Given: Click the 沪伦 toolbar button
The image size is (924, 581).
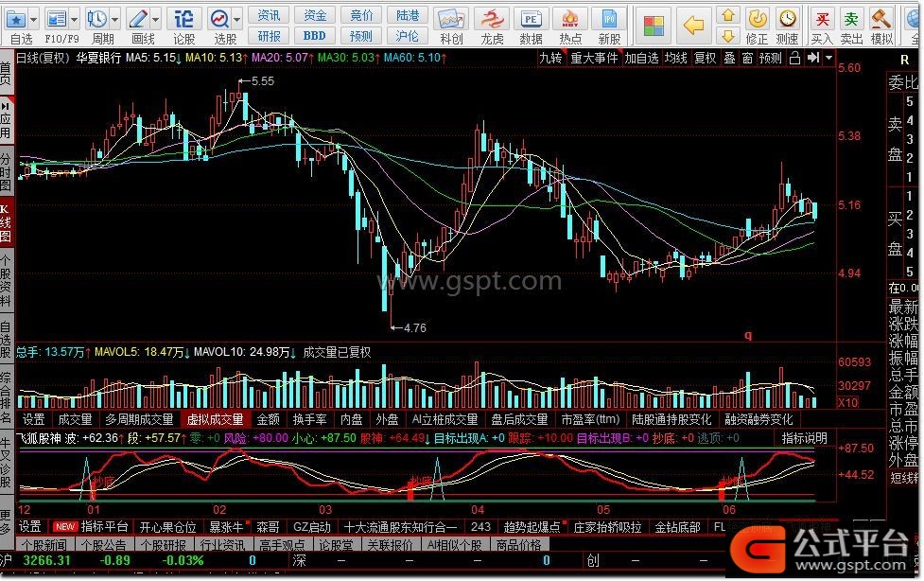Looking at the screenshot, I should pyautogui.click(x=408, y=36).
